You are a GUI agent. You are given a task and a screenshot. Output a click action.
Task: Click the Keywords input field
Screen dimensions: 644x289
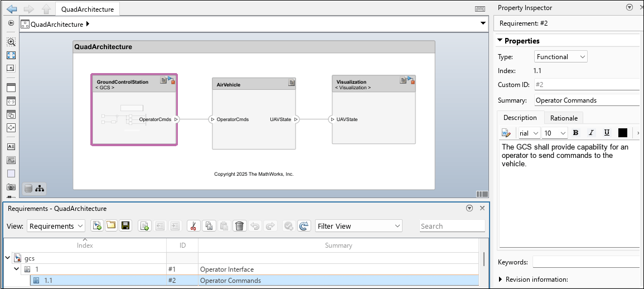(587, 262)
